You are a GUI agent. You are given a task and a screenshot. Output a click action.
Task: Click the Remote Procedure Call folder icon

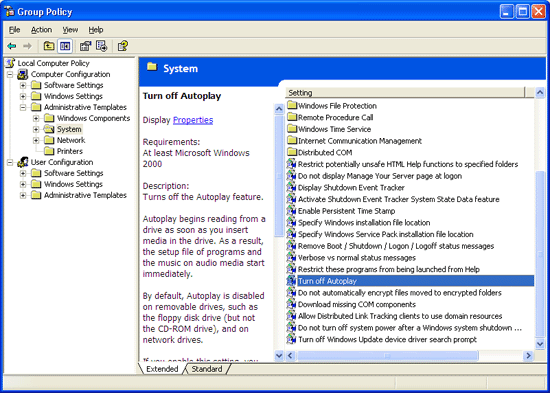coord(292,117)
